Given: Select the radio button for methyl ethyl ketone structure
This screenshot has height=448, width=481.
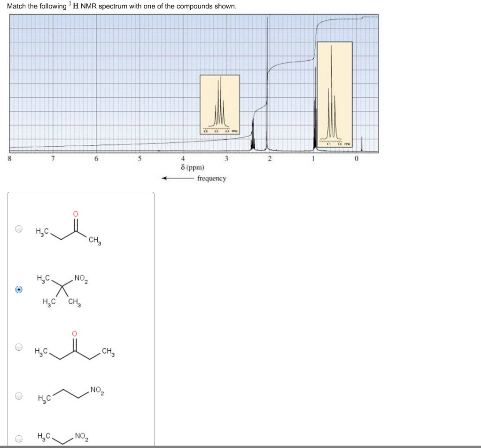Looking at the screenshot, I should (x=19, y=228).
